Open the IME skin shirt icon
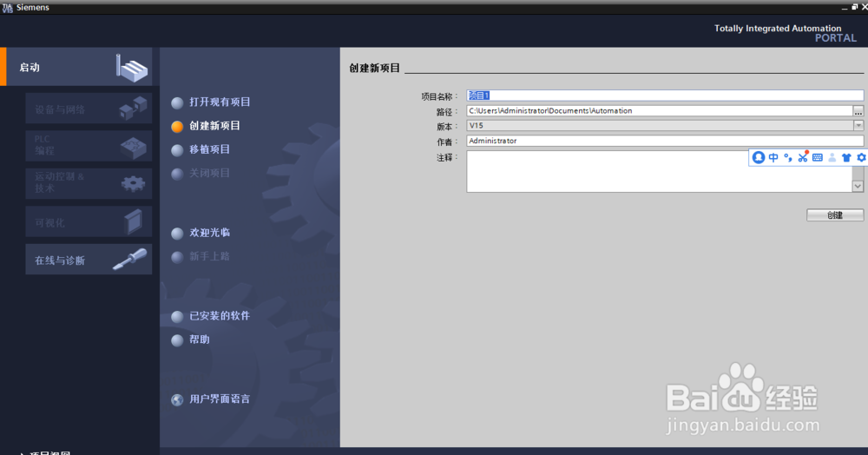The height and width of the screenshot is (455, 868). (x=846, y=157)
